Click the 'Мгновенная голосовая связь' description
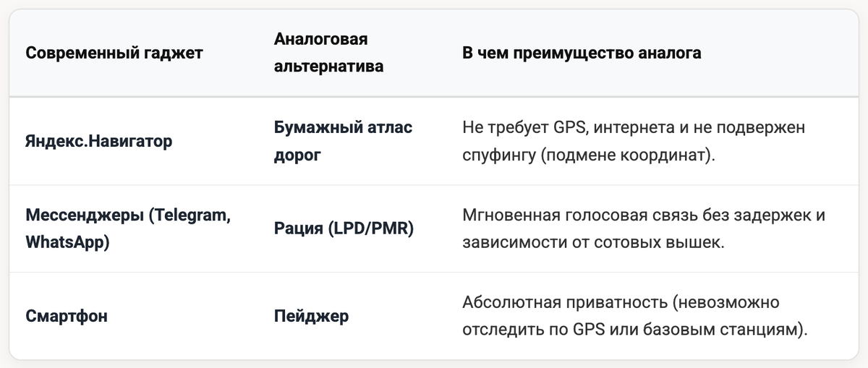 point(644,228)
